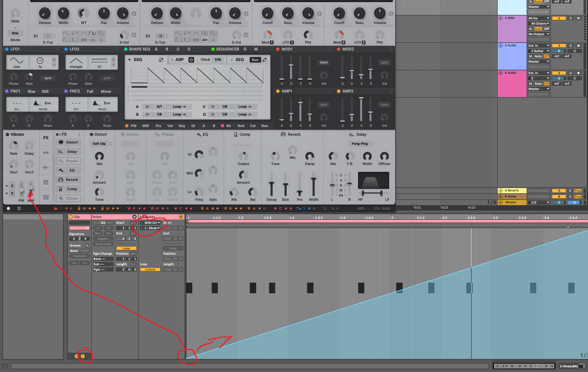Image resolution: width=588 pixels, height=372 pixels.
Task: Open 2 MIDI All Ins input dropdown
Action: point(538,18)
